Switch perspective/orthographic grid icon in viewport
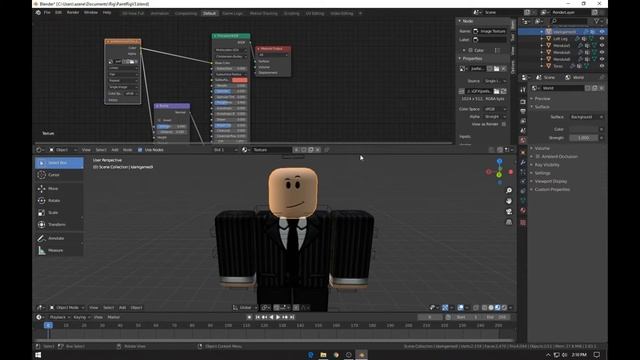Screen dimensions: 640x360 click(x=509, y=222)
